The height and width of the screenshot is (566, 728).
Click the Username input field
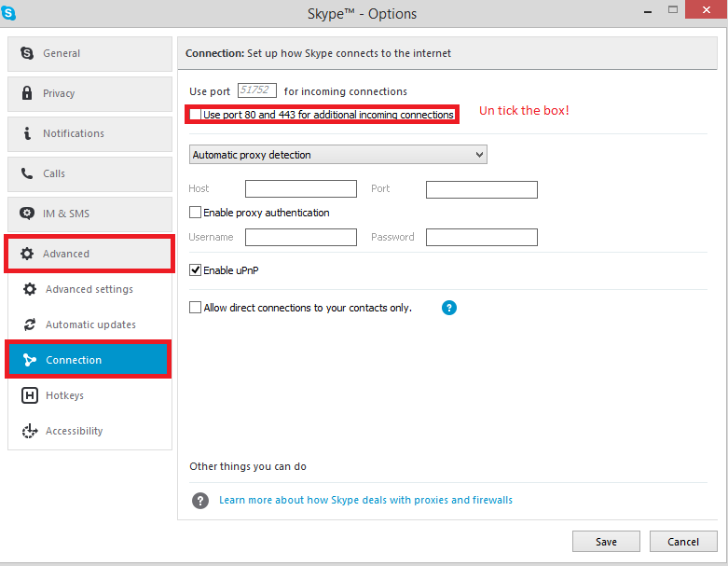(301, 237)
